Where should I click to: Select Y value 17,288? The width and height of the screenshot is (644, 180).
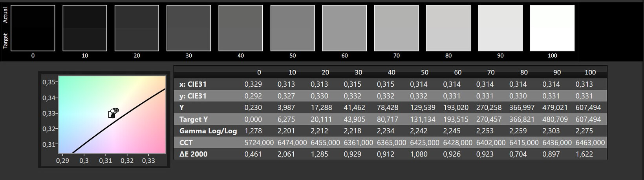coord(321,107)
